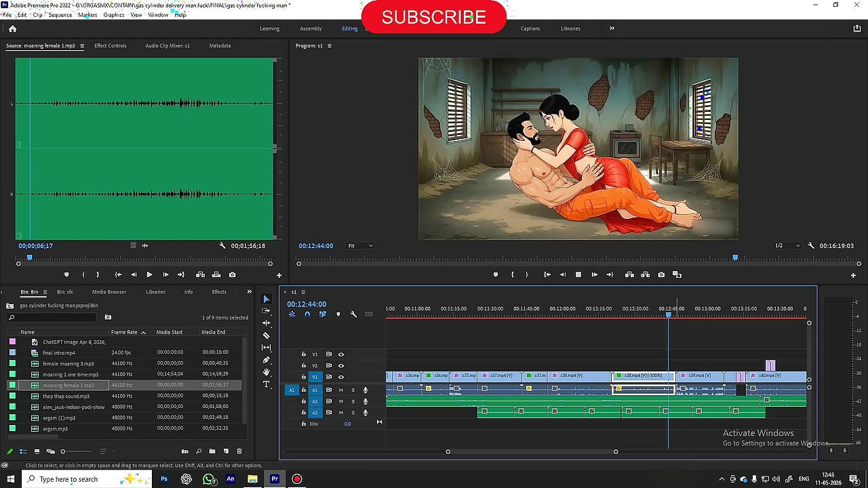Open the Source panel menu
868x488 pixels.
tap(82, 46)
